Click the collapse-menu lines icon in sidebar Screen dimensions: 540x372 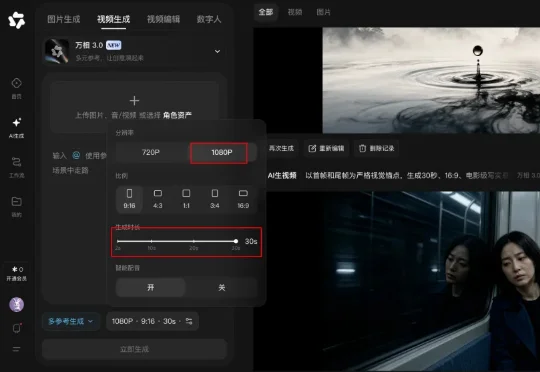pos(17,349)
